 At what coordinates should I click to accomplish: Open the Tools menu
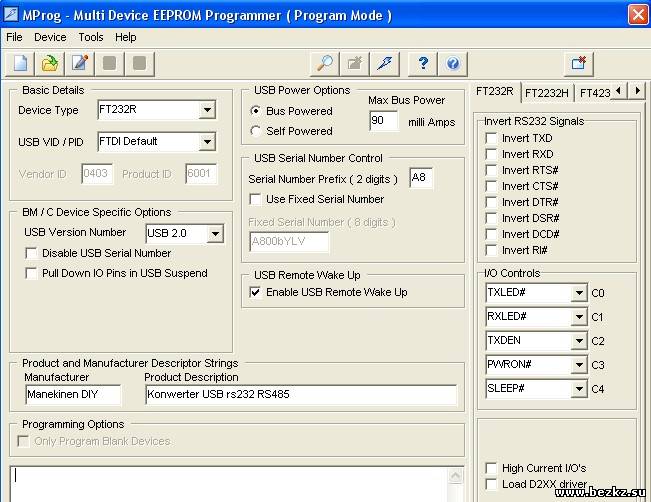91,37
